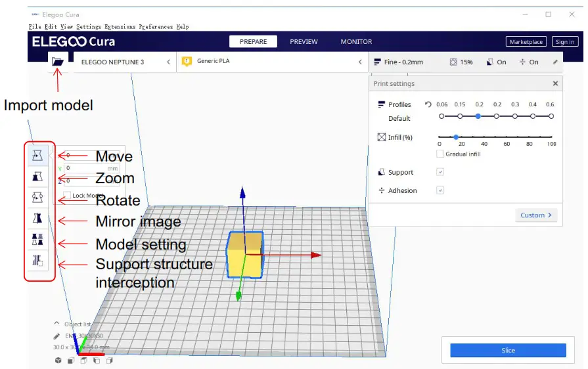Viewport: 588px width, 369px height.
Task: Open the File menu
Action: (35, 27)
